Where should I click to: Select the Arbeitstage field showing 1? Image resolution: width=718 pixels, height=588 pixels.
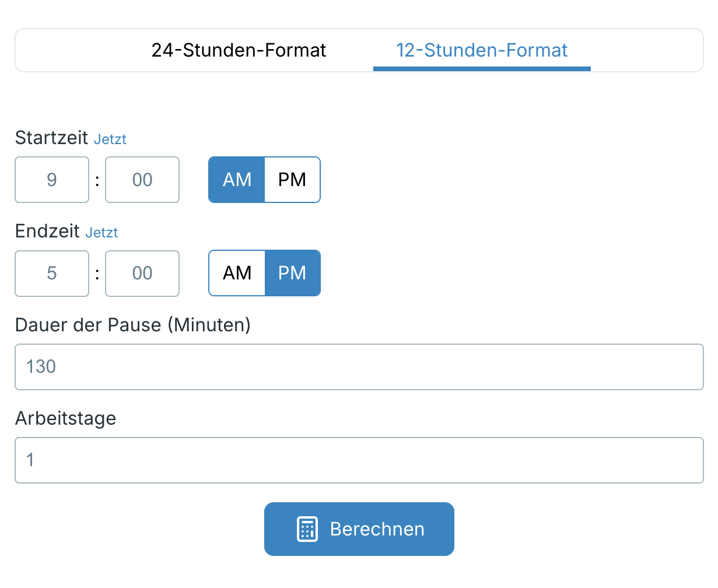pos(359,460)
